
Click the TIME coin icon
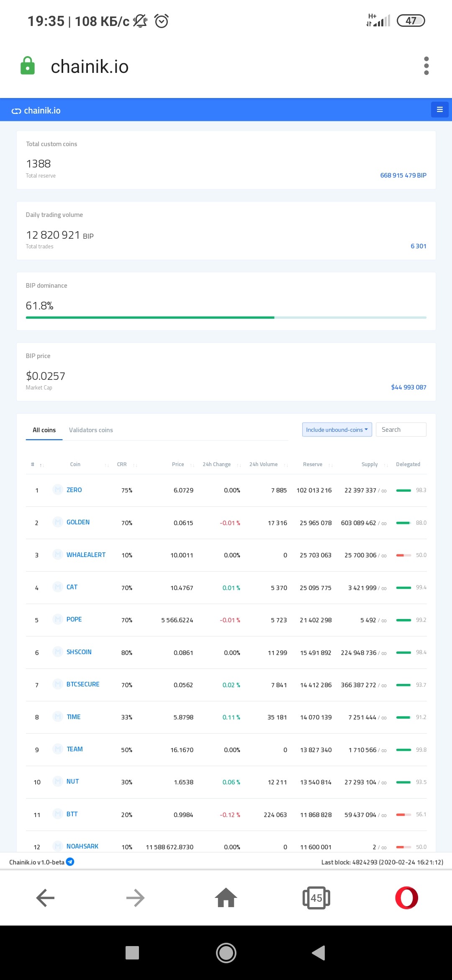click(x=58, y=717)
